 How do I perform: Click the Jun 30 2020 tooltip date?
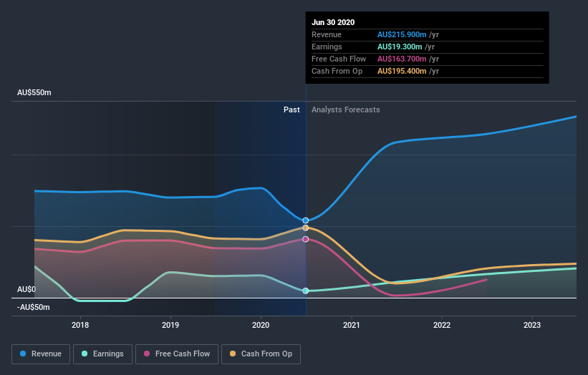click(x=333, y=22)
